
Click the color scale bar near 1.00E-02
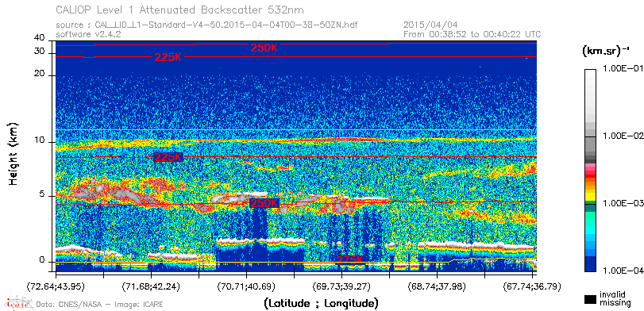tap(590, 136)
